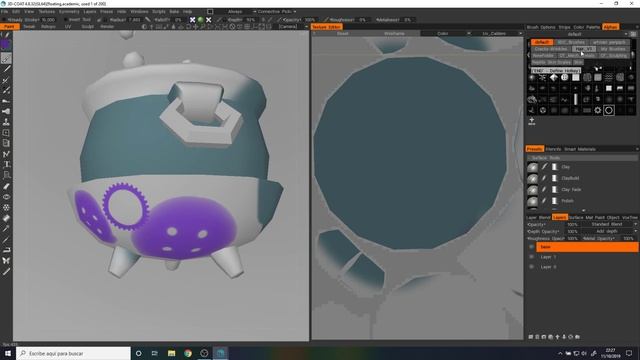This screenshot has width=640, height=360.
Task: Select the Clay Fade preset
Action: (571, 190)
